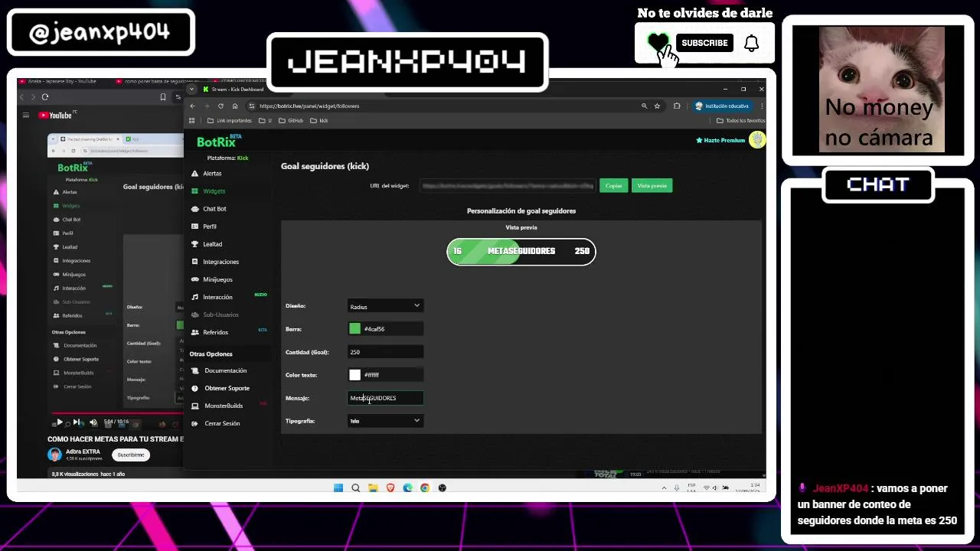Click the Minijuegos gamepad icon in sidebar
Screen dimensions: 980x551
(195, 279)
